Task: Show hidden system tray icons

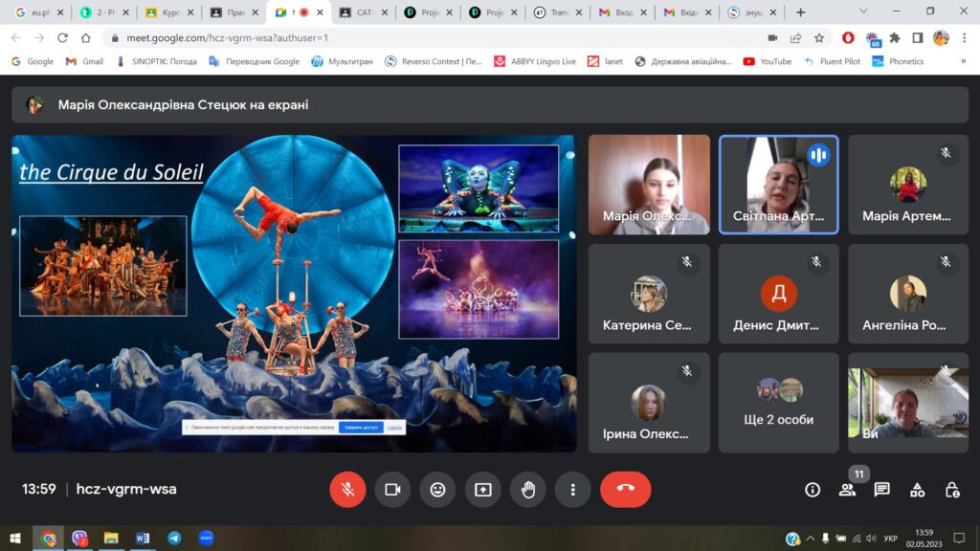Action: click(812, 539)
